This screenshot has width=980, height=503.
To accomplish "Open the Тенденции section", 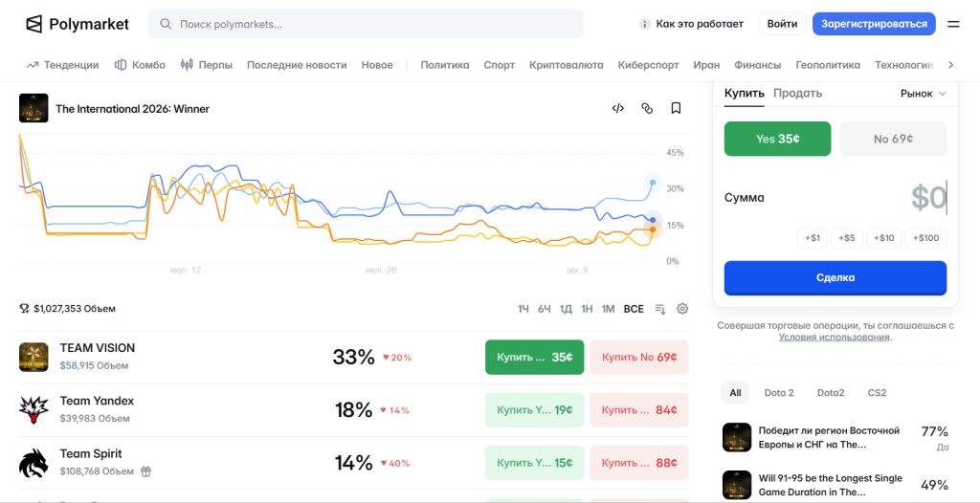I will [x=62, y=65].
